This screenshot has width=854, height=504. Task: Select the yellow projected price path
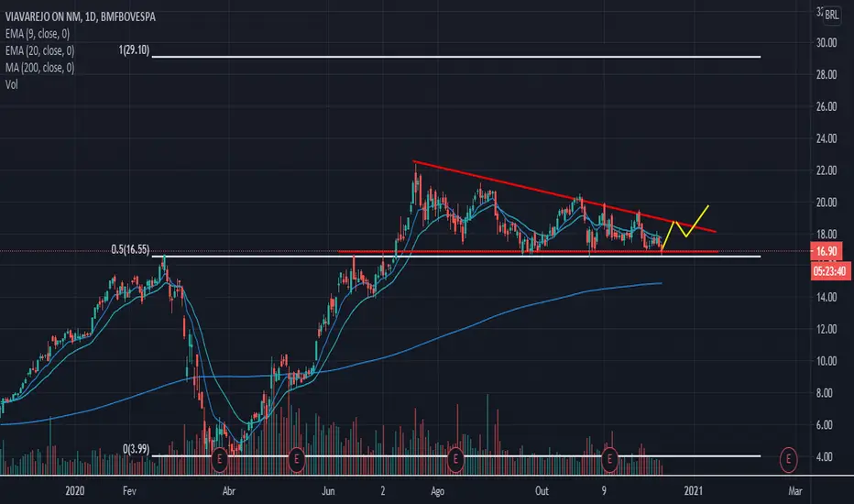tap(685, 228)
